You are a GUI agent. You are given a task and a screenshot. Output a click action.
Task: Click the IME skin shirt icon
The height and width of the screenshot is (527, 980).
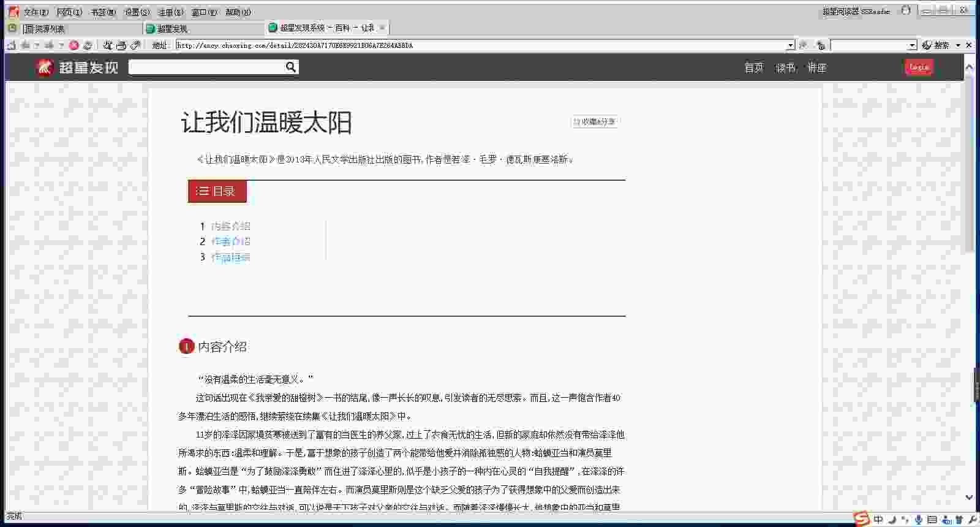(x=959, y=520)
